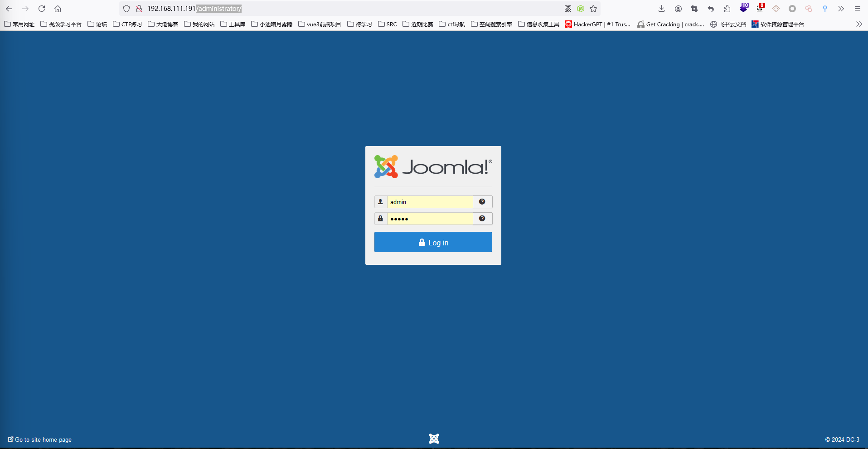Click the blue Log in button
The height and width of the screenshot is (449, 868).
click(x=433, y=242)
